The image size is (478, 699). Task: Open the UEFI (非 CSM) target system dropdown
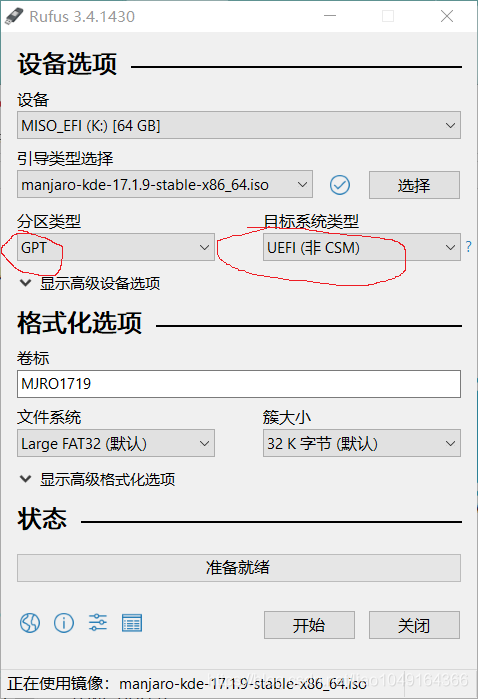tap(362, 247)
